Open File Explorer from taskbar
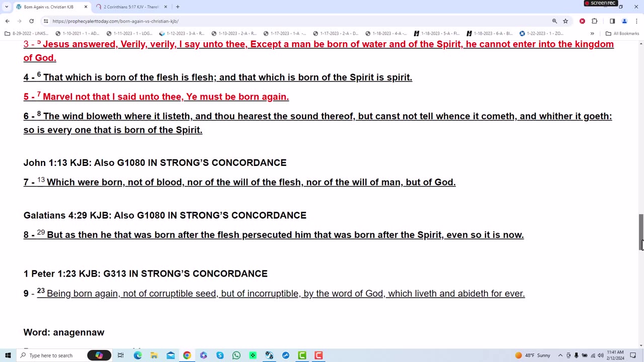Image resolution: width=644 pixels, height=362 pixels. coord(154,355)
